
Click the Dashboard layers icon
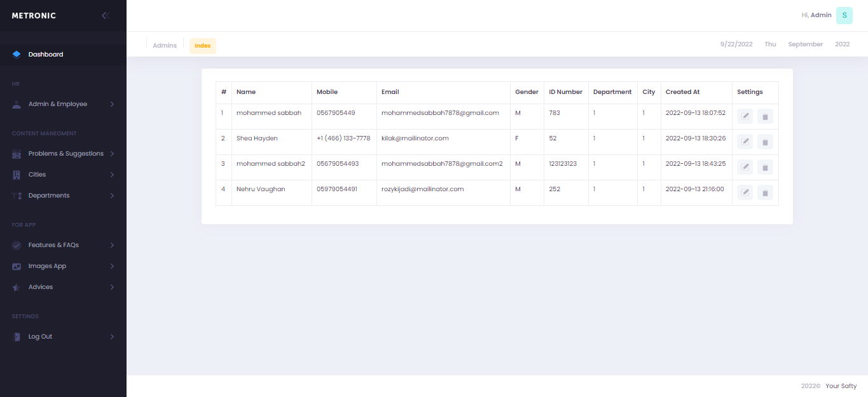17,55
